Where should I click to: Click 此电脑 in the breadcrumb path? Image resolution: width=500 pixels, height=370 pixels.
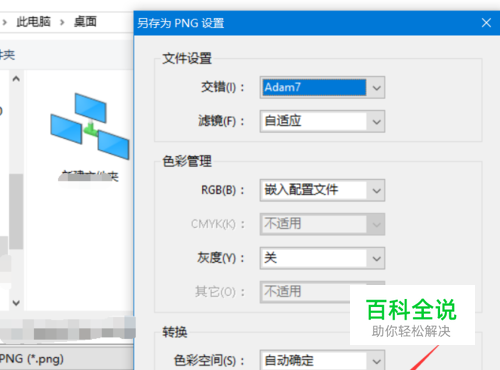33,22
